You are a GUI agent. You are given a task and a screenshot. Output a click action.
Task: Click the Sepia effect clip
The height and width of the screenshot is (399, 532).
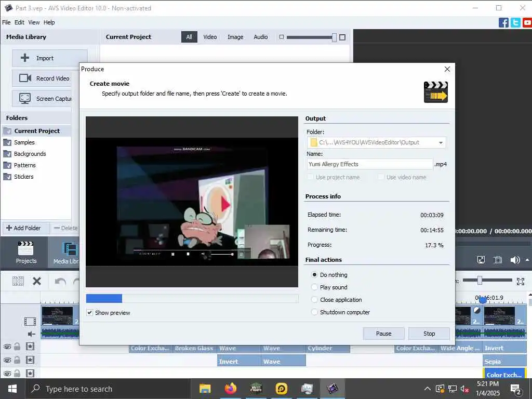pos(504,362)
